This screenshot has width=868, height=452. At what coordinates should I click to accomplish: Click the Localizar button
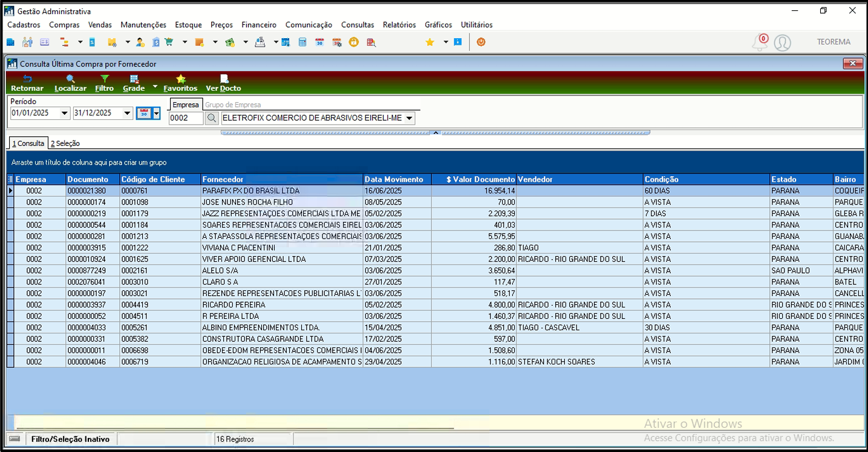(70, 83)
